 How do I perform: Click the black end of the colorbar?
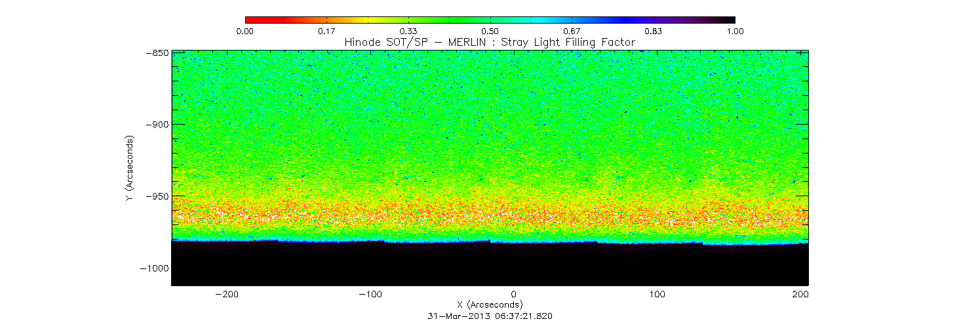coord(730,20)
